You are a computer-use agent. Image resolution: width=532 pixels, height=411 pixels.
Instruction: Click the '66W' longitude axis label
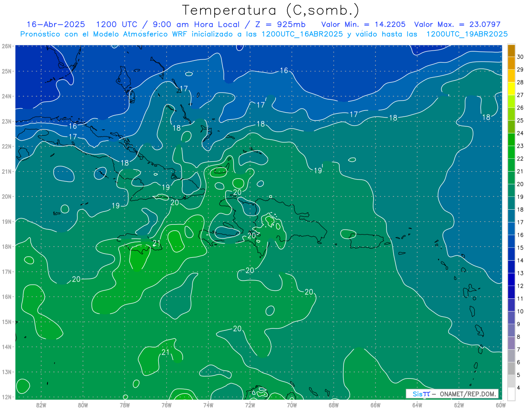point(376,404)
